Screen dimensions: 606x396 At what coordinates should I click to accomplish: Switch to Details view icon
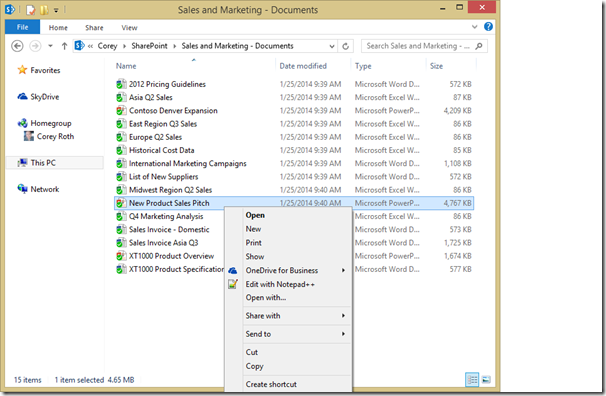click(472, 380)
